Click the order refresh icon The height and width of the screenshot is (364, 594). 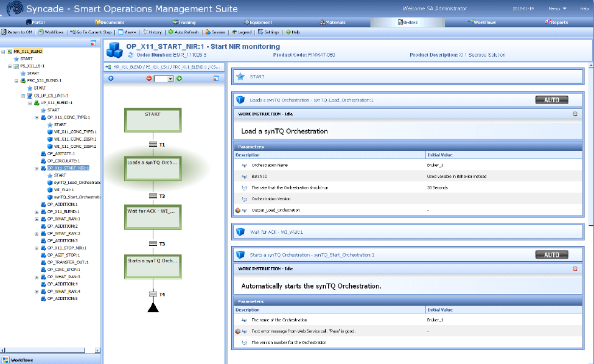click(x=131, y=55)
